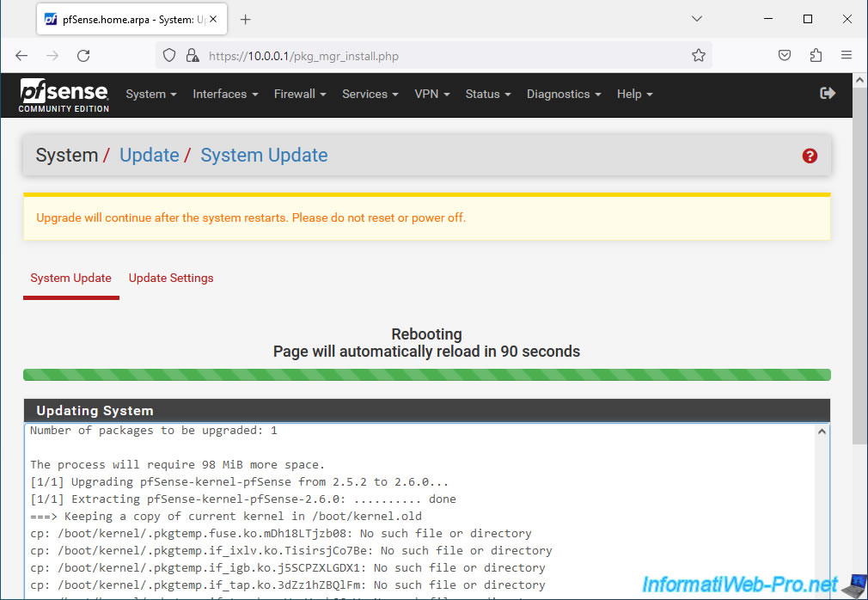Screen dimensions: 868x600
Task: Expand the Interfaces dropdown menu
Action: pyautogui.click(x=225, y=94)
